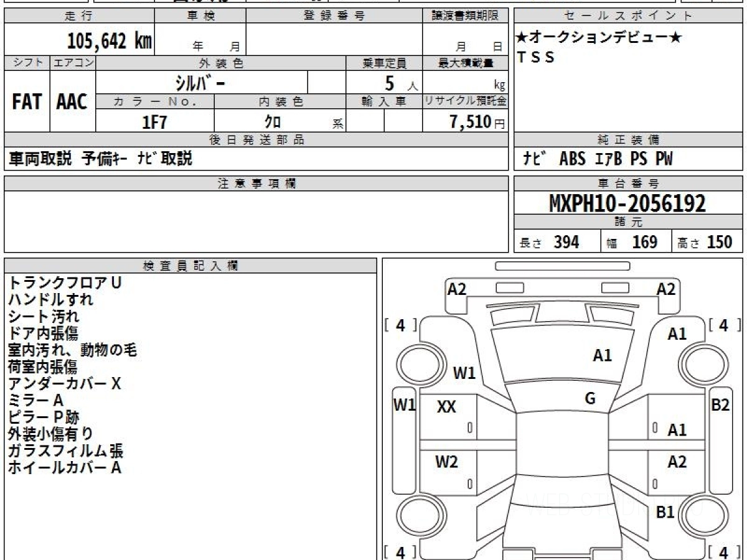This screenshot has height=560, width=747.
Task: Select the inspector note 外装小傷有り
Action: 50,434
